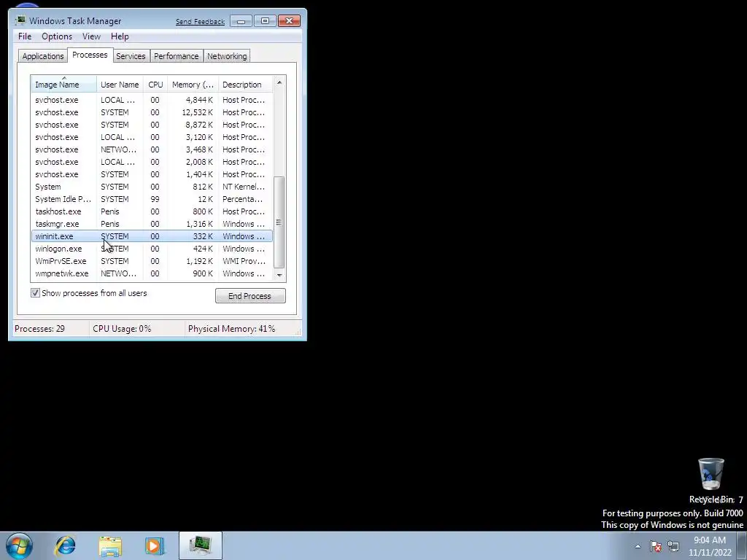This screenshot has width=747, height=560.
Task: Open Windows Media Player taskbar icon
Action: pyautogui.click(x=155, y=545)
